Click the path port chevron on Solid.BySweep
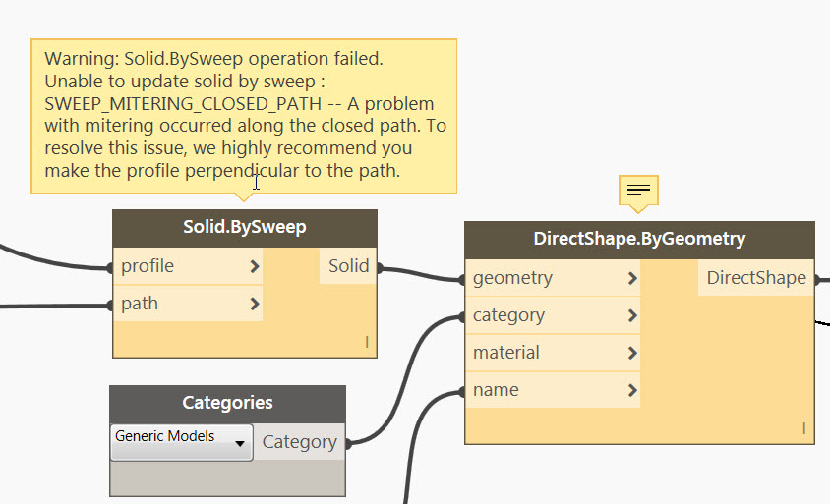Screen dimensions: 830x504 point(255,304)
